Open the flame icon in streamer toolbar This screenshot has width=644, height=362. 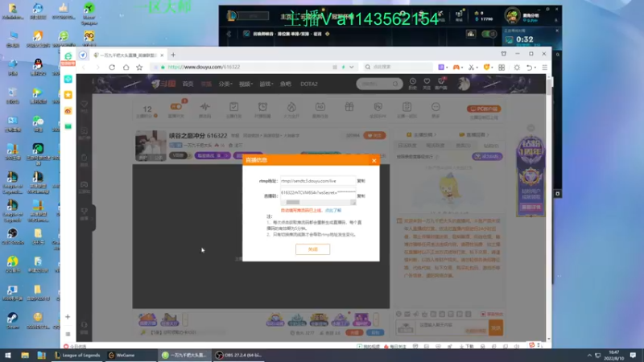click(x=291, y=107)
